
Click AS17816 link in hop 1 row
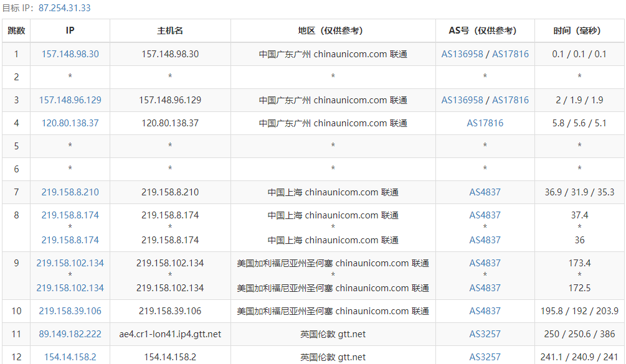click(510, 54)
